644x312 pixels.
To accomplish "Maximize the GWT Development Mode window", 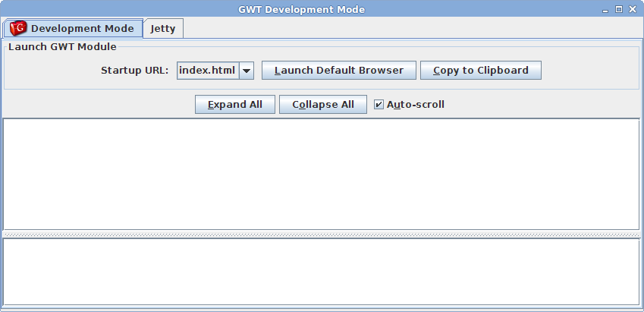I will pos(618,9).
